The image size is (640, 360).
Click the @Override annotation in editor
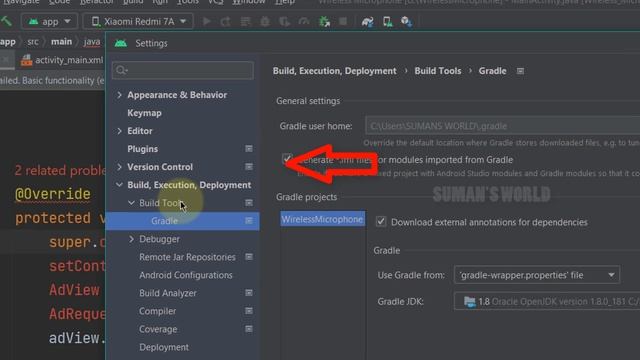53,194
